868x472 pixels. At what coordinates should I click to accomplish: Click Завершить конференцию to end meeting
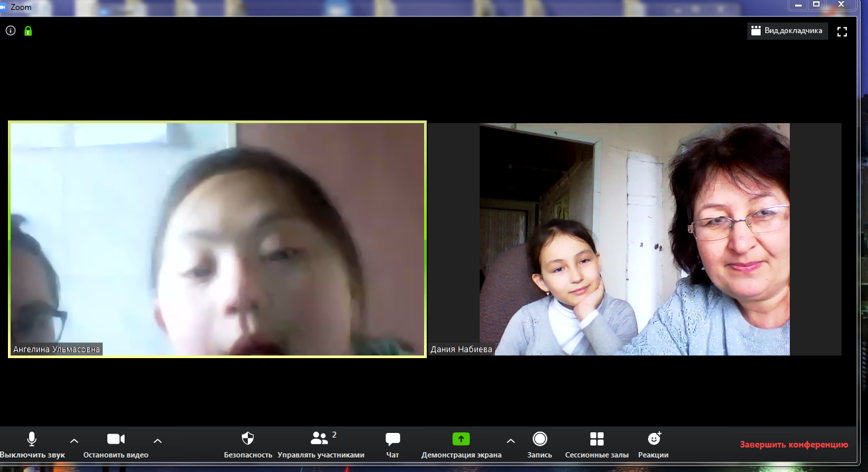click(x=794, y=445)
